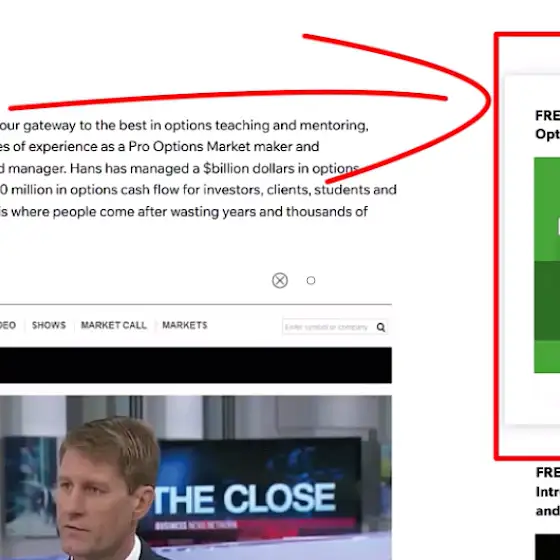Select the MARKETS menu item
560x560 pixels.
[185, 325]
